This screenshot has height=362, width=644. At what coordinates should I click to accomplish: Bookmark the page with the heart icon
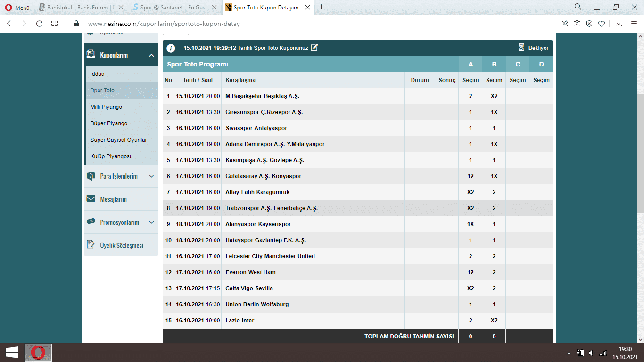(x=602, y=24)
